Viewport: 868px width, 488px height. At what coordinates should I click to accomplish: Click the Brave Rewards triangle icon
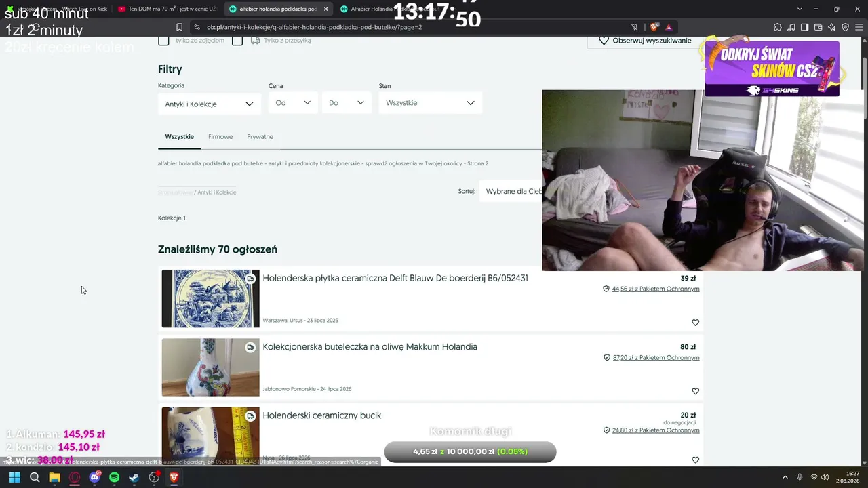669,27
